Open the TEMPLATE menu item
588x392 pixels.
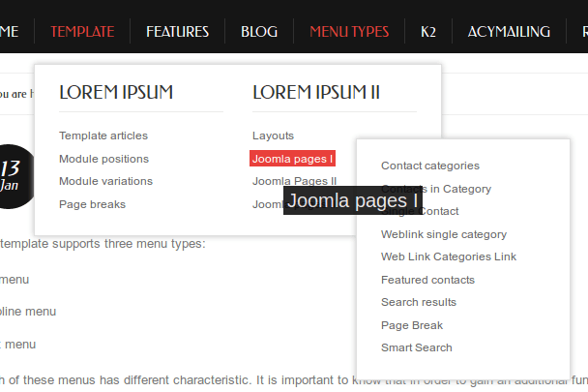[82, 32]
